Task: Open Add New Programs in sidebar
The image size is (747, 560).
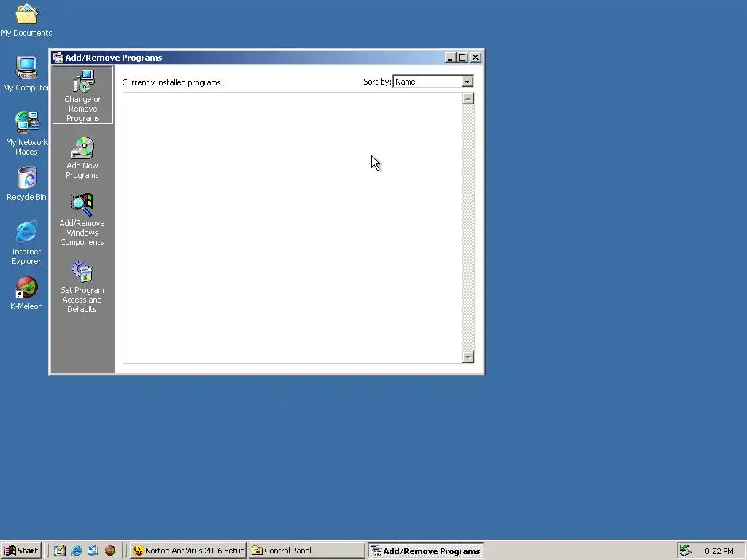Action: [x=82, y=157]
